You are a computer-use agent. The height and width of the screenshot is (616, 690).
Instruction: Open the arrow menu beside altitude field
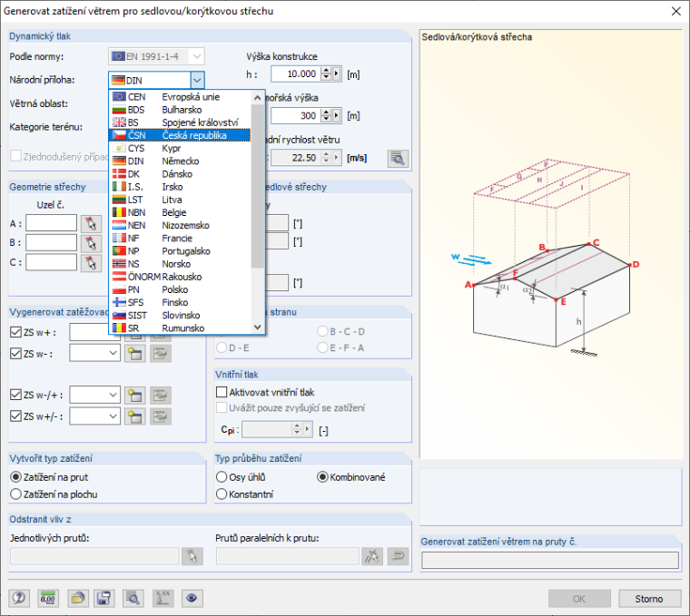[337, 115]
